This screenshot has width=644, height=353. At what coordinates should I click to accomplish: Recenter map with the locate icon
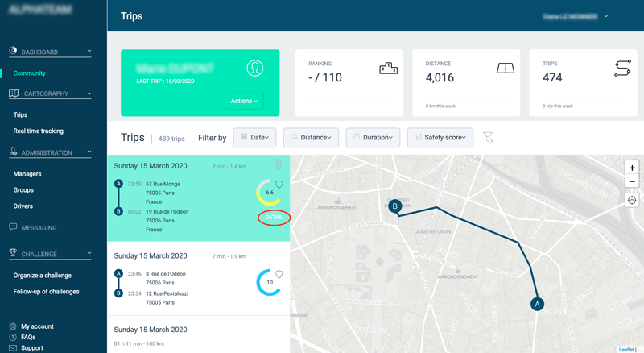(632, 200)
